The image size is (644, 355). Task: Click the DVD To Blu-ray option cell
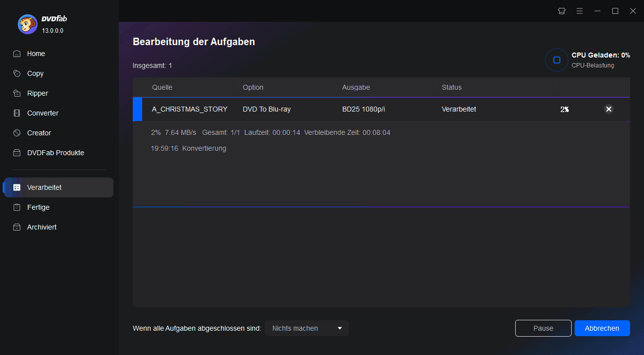(x=267, y=109)
